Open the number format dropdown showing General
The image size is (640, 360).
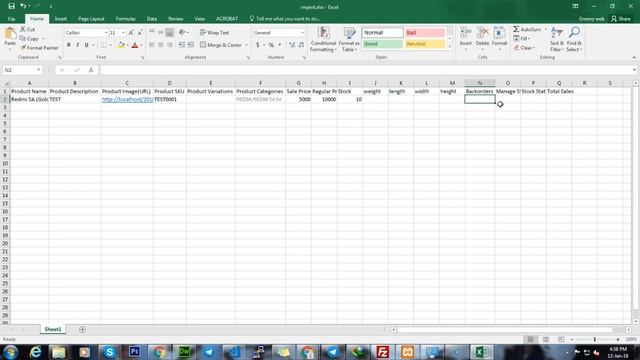point(302,33)
